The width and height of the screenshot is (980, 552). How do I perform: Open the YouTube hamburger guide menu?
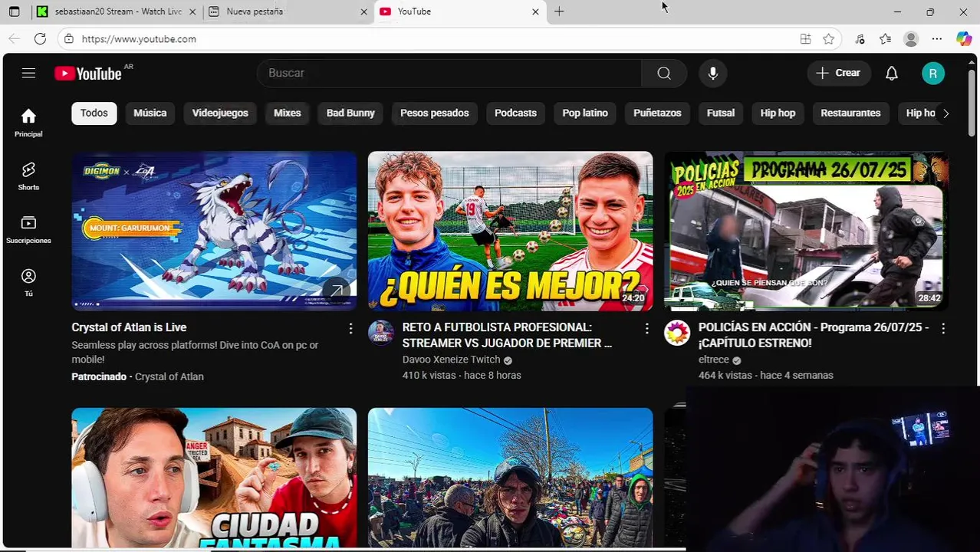[28, 73]
